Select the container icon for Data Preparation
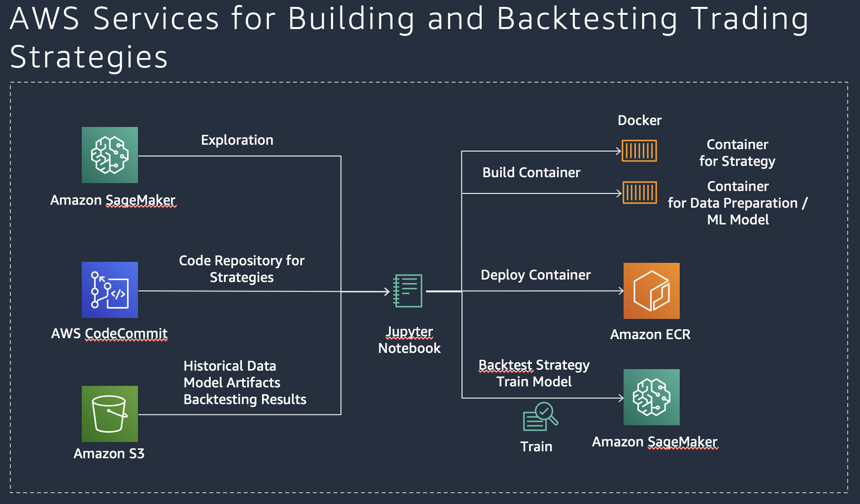 [640, 192]
